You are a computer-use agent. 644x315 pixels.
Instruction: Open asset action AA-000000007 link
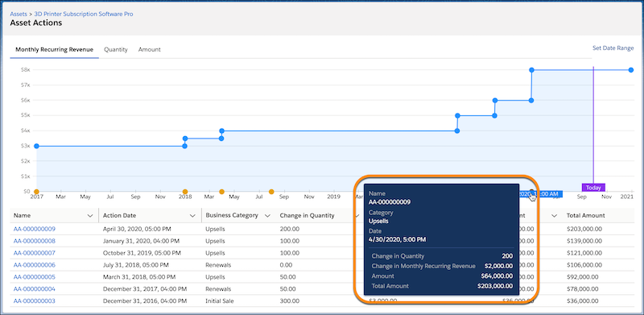(x=35, y=253)
